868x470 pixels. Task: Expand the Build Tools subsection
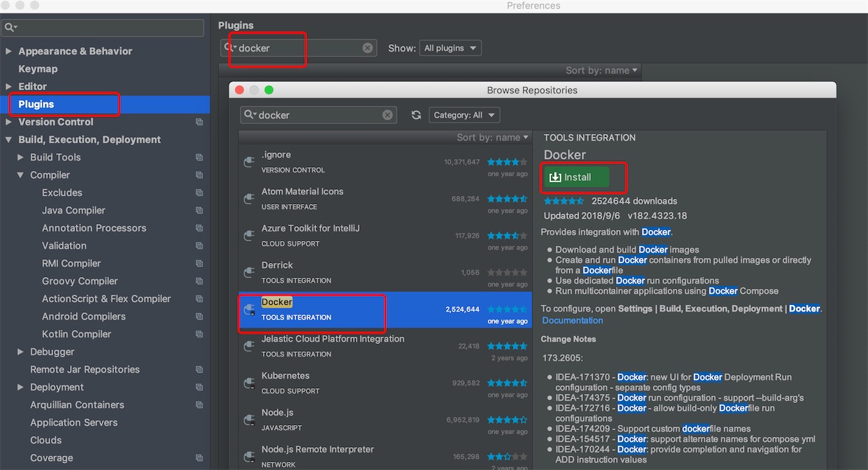(21, 157)
